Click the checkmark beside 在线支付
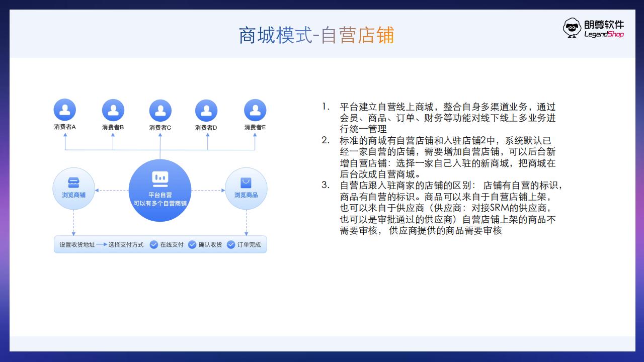This screenshot has width=644, height=362. coord(154,245)
